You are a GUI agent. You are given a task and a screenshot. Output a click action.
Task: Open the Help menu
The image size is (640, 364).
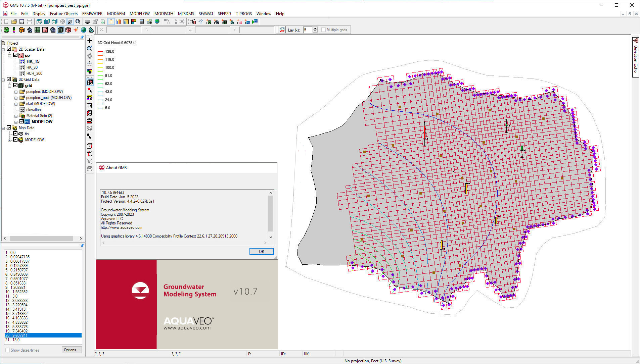(280, 14)
